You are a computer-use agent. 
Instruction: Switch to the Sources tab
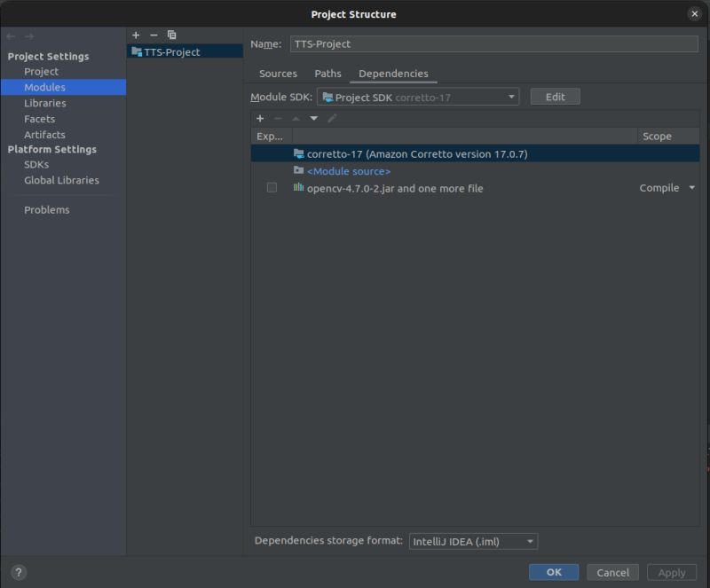tap(278, 73)
